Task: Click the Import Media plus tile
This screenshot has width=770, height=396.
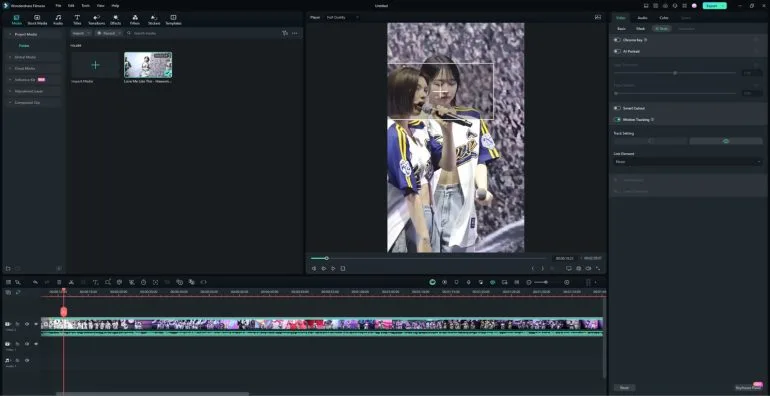Action: [x=95, y=65]
